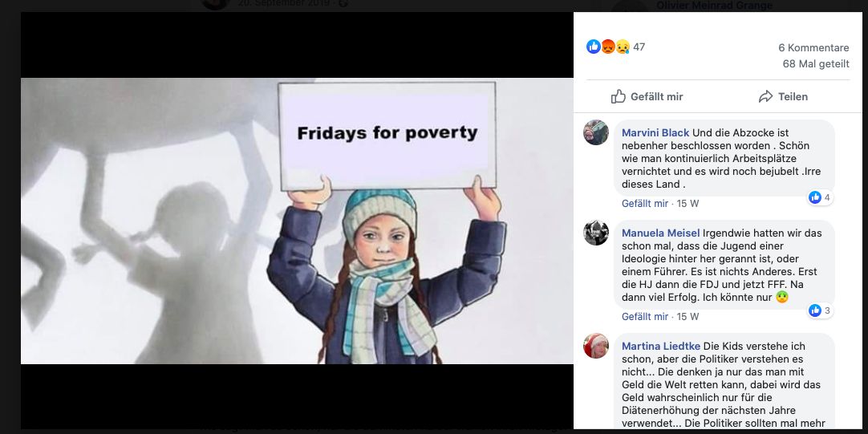Viewport: 868px width, 434px height.
Task: Open Martina Liedtke's profile name link
Action: pyautogui.click(x=661, y=346)
